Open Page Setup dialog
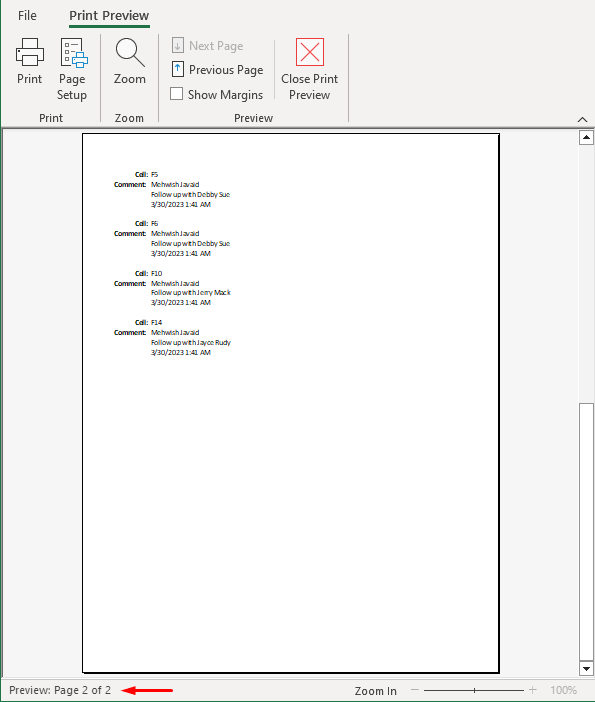The height and width of the screenshot is (702, 595). [x=72, y=69]
